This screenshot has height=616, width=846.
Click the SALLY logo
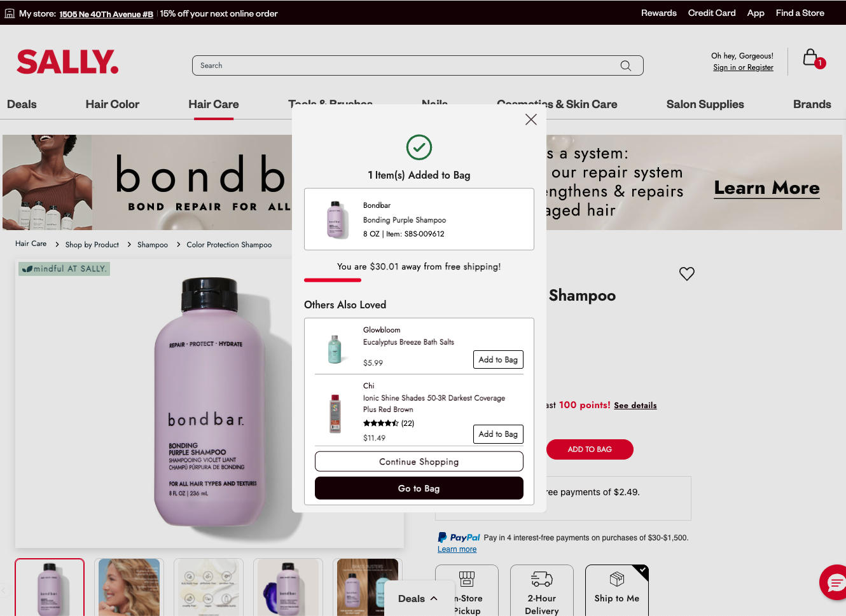67,62
